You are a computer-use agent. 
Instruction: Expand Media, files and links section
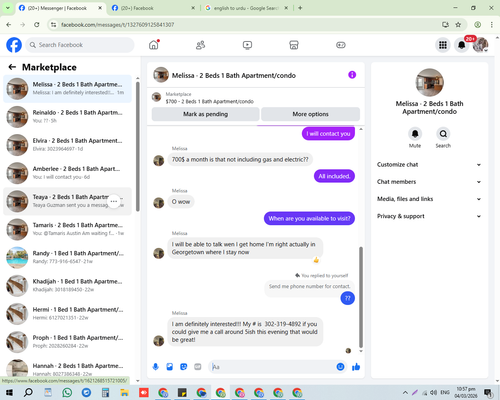coord(429,199)
